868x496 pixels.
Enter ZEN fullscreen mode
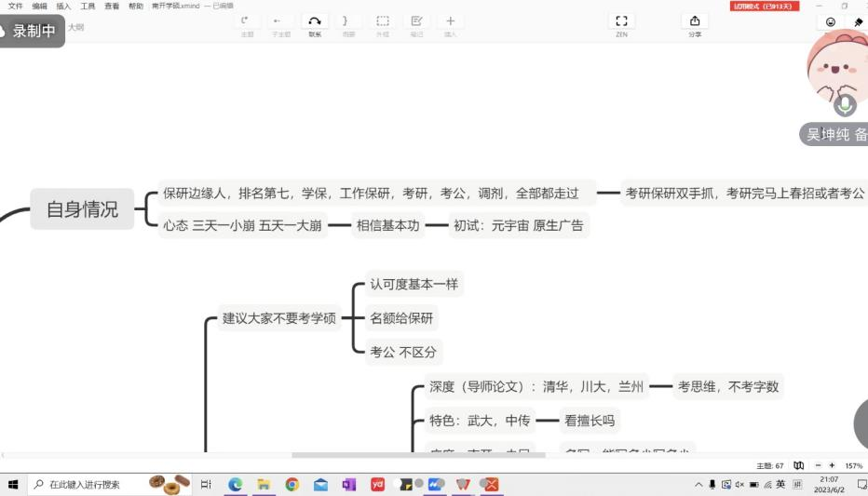tap(621, 26)
